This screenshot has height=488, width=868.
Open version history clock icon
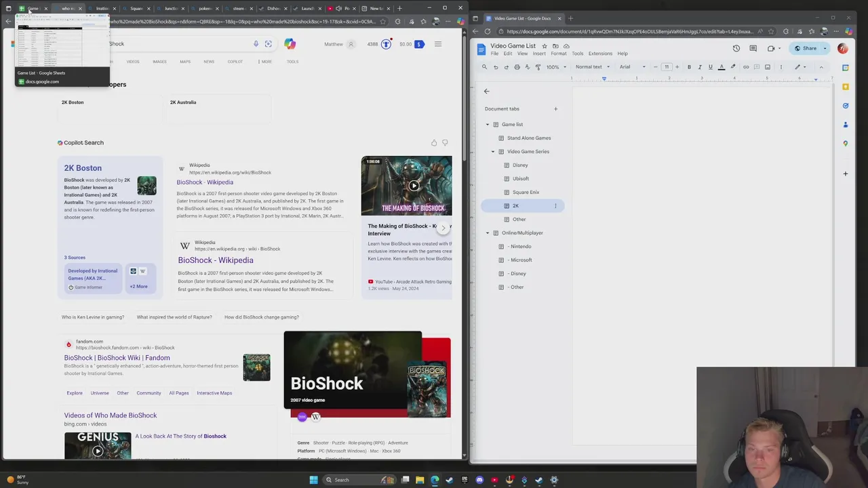tap(736, 48)
